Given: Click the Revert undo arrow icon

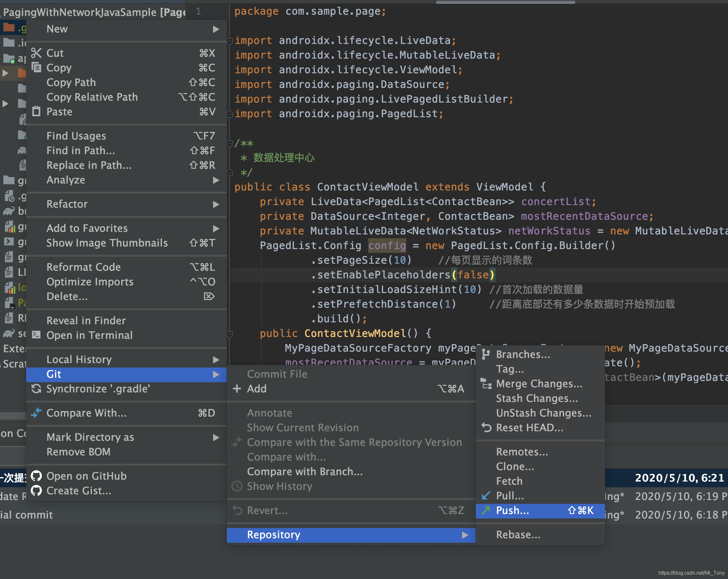Looking at the screenshot, I should coord(237,510).
